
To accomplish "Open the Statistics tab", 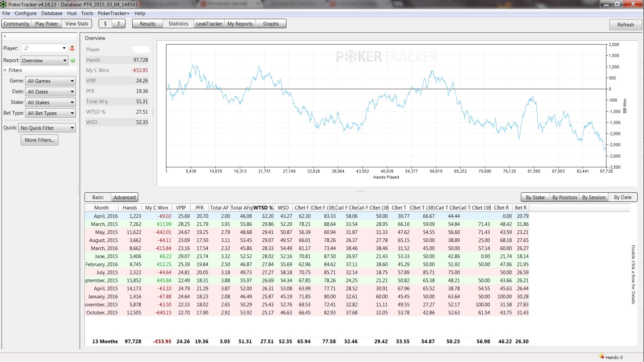I will coord(178,24).
